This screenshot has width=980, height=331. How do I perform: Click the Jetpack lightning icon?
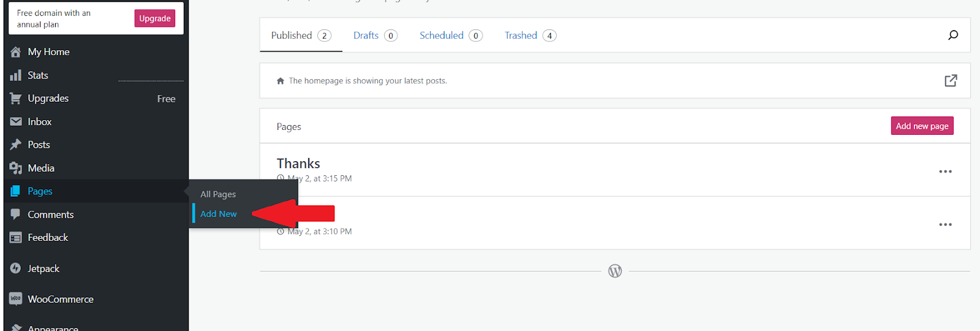16,268
